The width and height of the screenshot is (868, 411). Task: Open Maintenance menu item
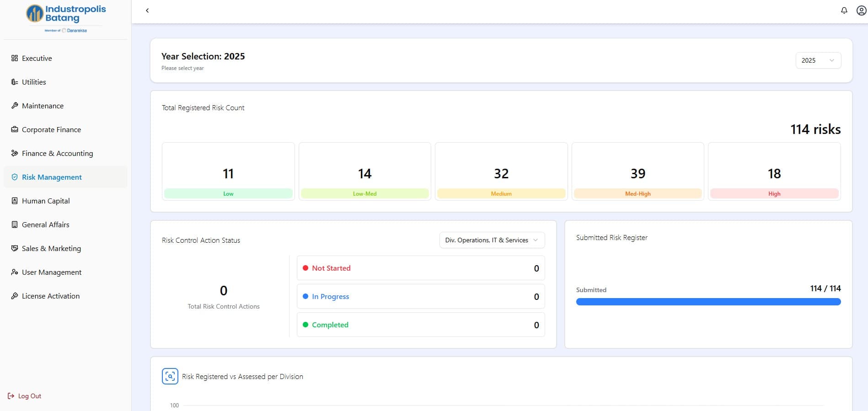pos(65,106)
